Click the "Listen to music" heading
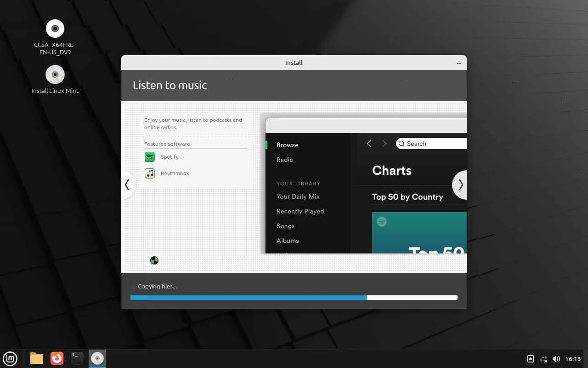The height and width of the screenshot is (368, 588). click(x=170, y=85)
